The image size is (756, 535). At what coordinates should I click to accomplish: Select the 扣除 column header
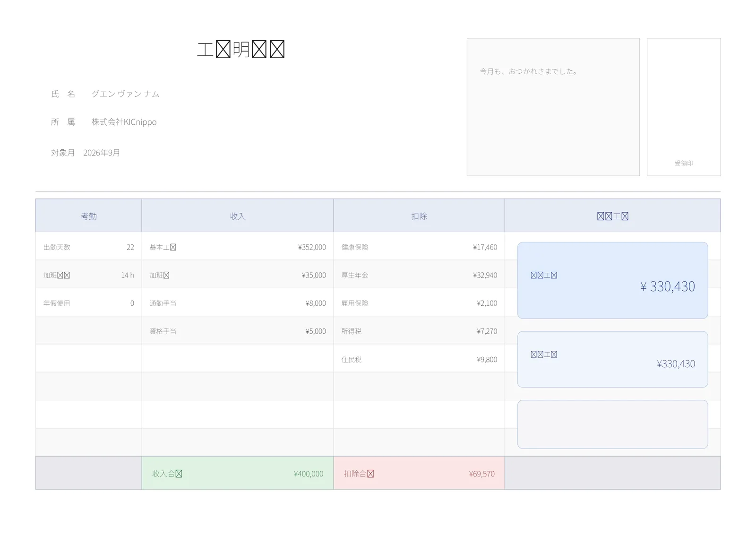[x=419, y=216]
